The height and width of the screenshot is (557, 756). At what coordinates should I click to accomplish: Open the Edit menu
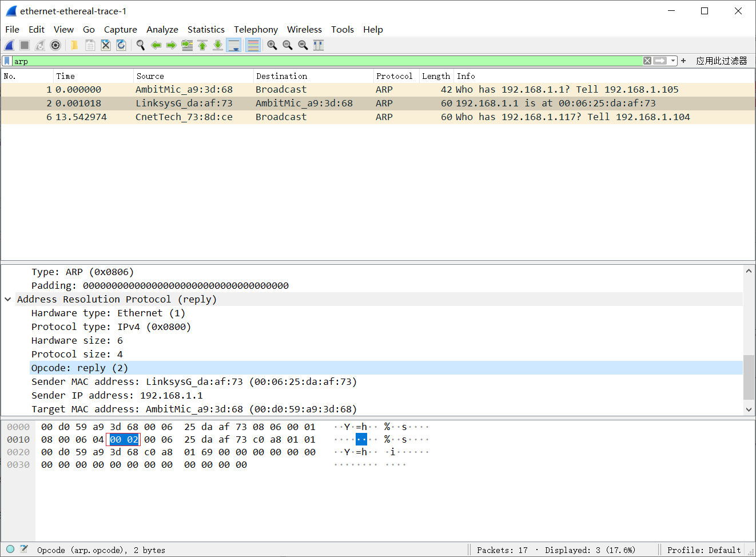click(x=37, y=29)
